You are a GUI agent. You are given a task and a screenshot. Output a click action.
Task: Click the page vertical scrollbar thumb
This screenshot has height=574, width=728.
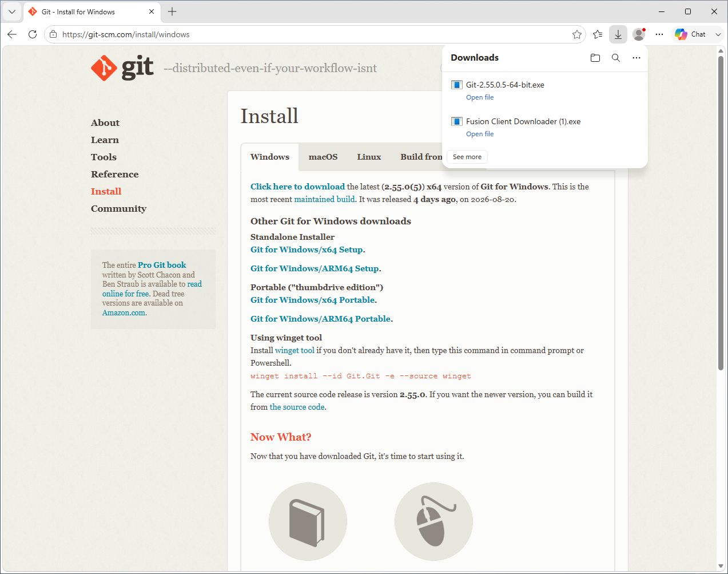coord(721,212)
